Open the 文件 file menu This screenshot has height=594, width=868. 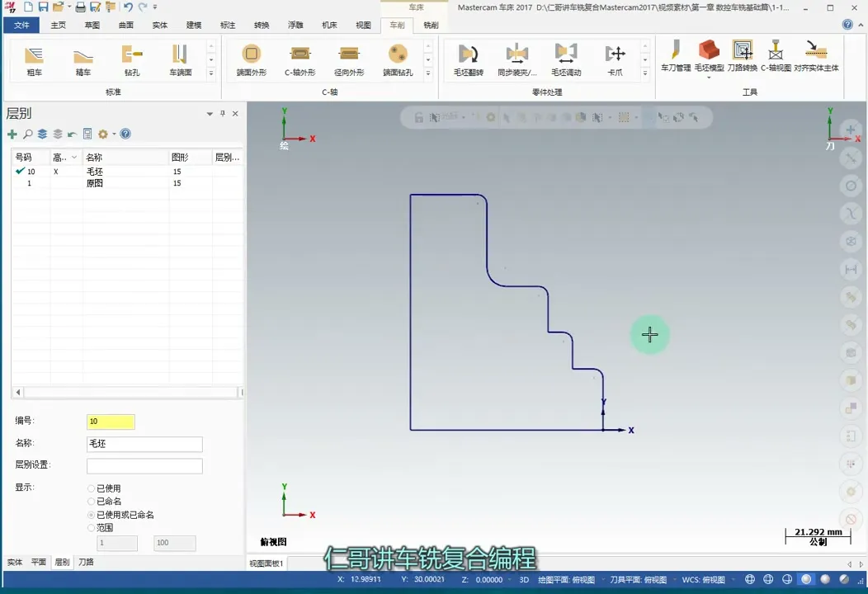[x=21, y=26]
